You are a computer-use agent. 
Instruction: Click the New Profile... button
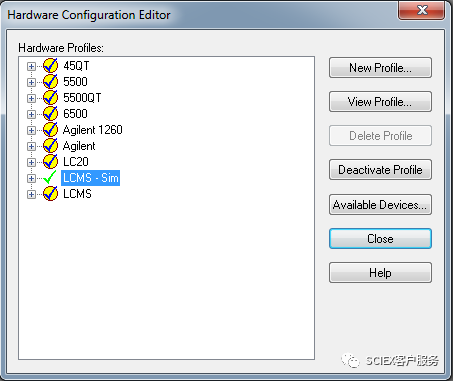tap(380, 68)
